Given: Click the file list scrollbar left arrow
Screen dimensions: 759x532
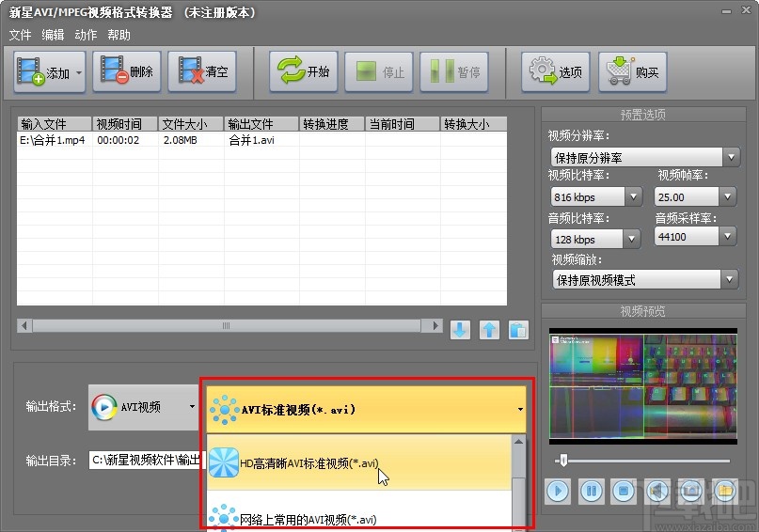Looking at the screenshot, I should click(x=24, y=325).
